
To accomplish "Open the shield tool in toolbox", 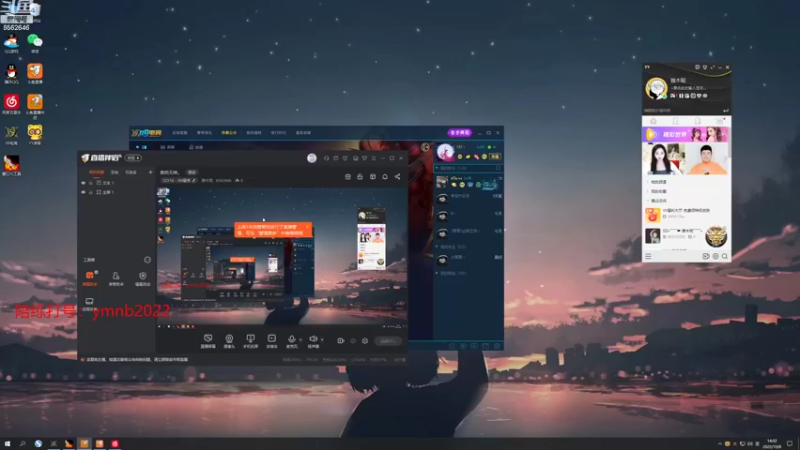I will (x=142, y=279).
